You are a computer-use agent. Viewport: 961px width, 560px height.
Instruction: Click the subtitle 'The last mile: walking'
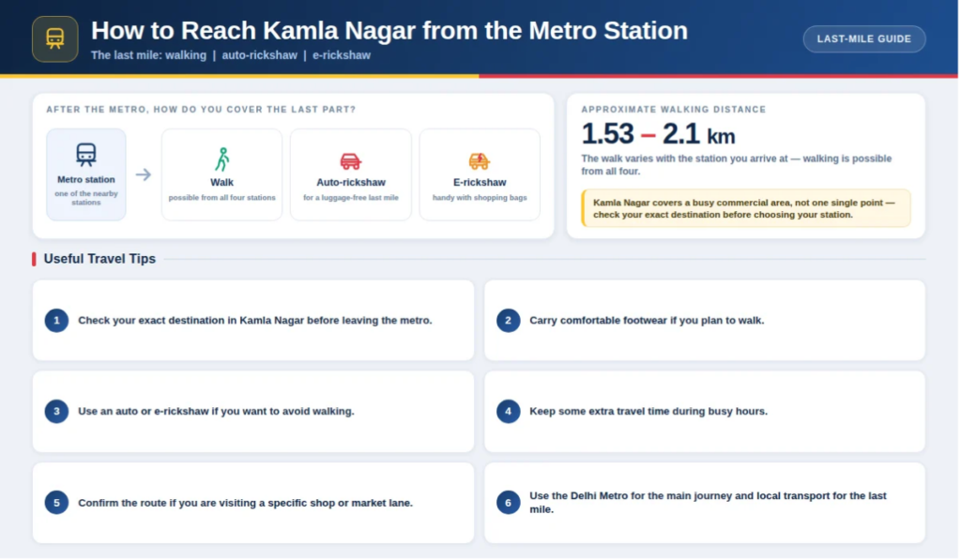coord(149,55)
